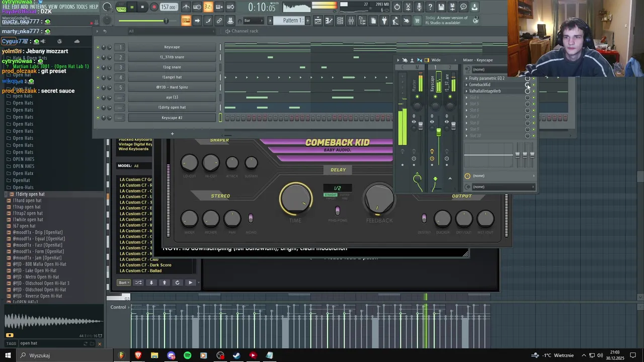
Task: Select LA Custom C7 - Dark Score preset
Action: pyautogui.click(x=145, y=265)
